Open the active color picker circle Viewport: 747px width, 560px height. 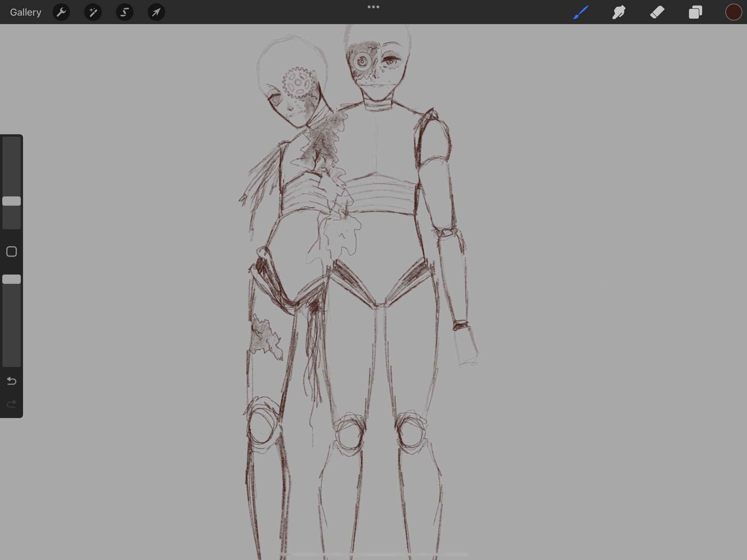click(734, 12)
